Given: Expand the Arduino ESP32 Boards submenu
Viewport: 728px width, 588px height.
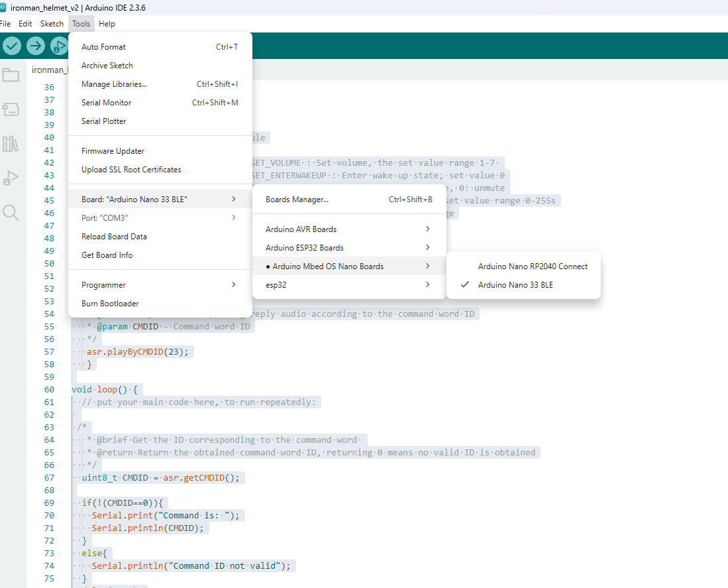Looking at the screenshot, I should (x=349, y=247).
